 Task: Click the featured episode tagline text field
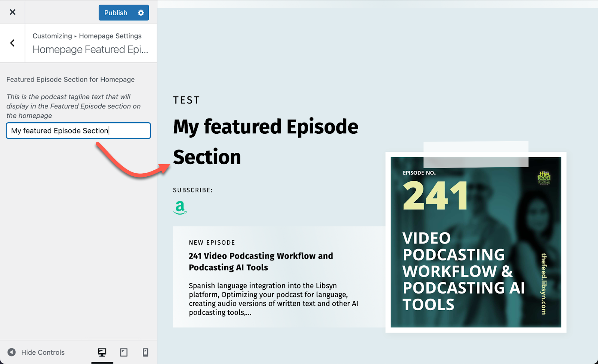click(78, 131)
